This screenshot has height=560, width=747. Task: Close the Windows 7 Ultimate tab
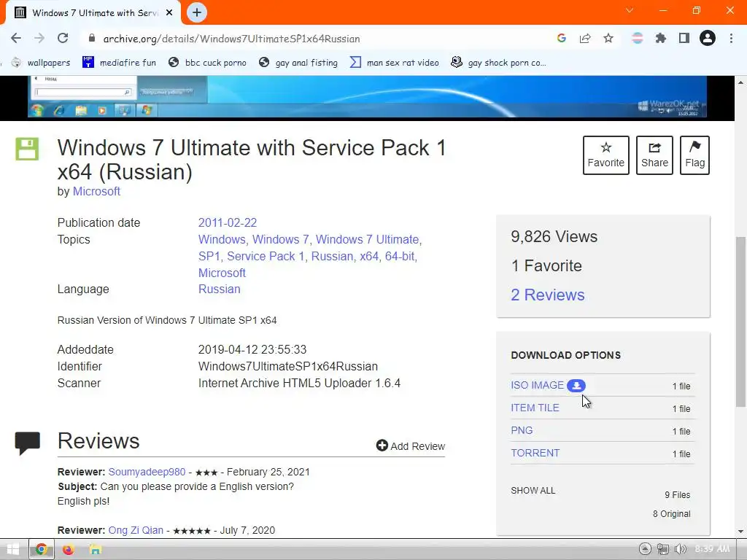(169, 12)
